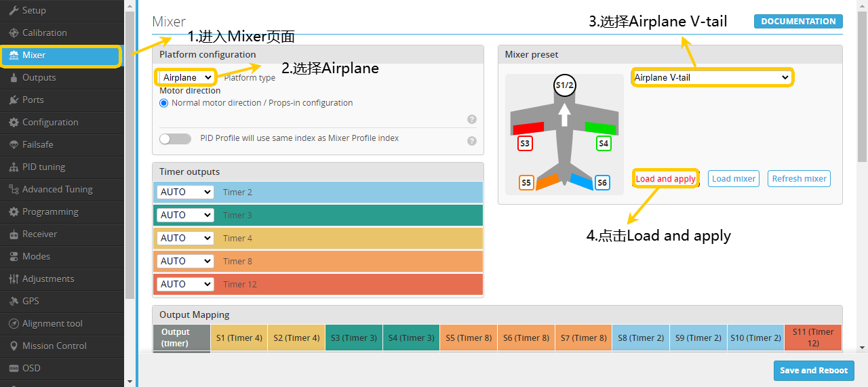Open the Modes tab
Image resolution: width=868 pixels, height=387 pixels.
coord(62,256)
